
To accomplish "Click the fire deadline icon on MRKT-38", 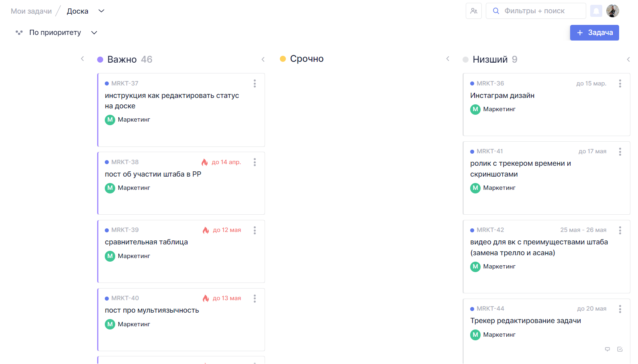I will 205,162.
